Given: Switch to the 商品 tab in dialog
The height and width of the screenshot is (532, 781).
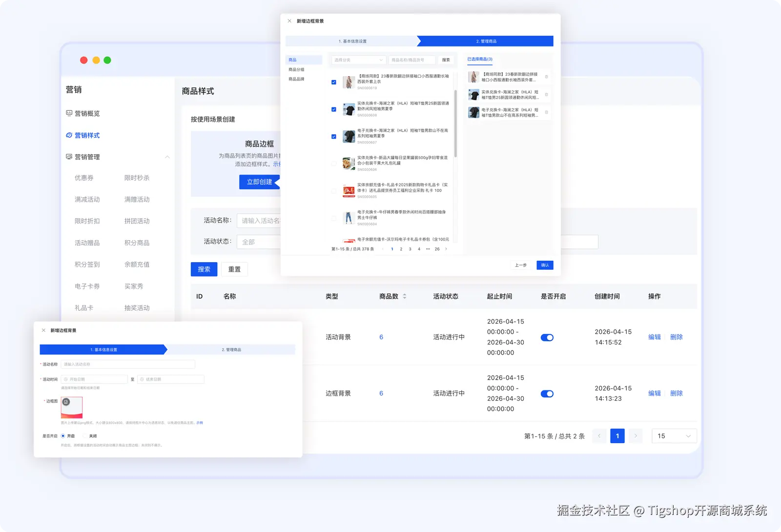Looking at the screenshot, I should pyautogui.click(x=304, y=60).
